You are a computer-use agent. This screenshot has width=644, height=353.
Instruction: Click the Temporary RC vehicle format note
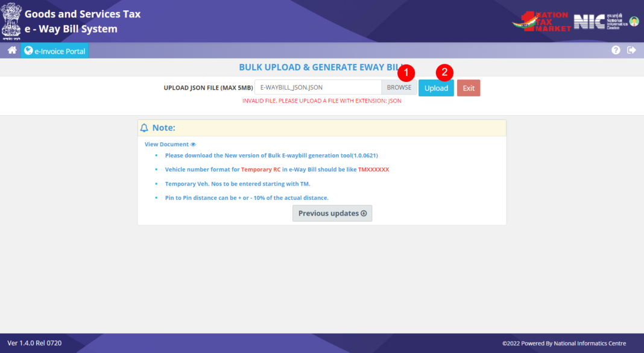(x=277, y=169)
